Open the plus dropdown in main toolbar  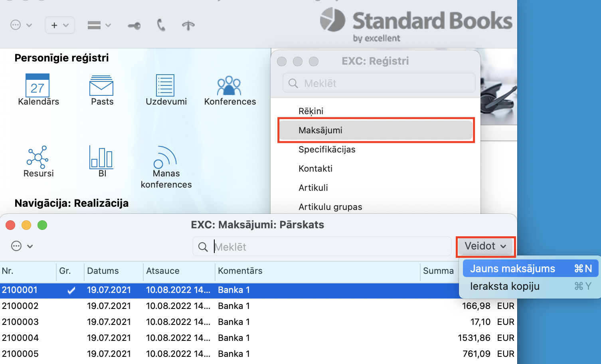[x=60, y=25]
